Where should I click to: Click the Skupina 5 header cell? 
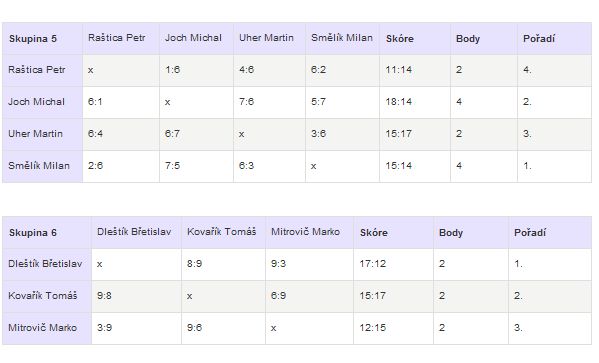point(42,39)
